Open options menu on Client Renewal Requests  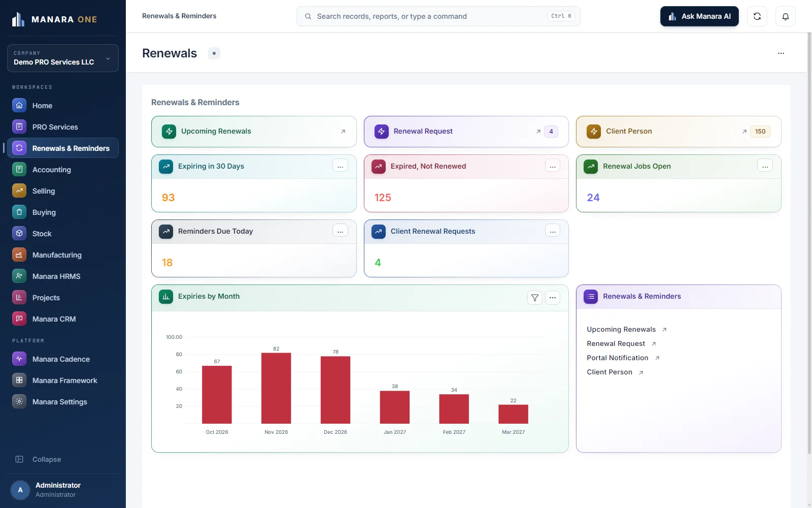(x=553, y=231)
